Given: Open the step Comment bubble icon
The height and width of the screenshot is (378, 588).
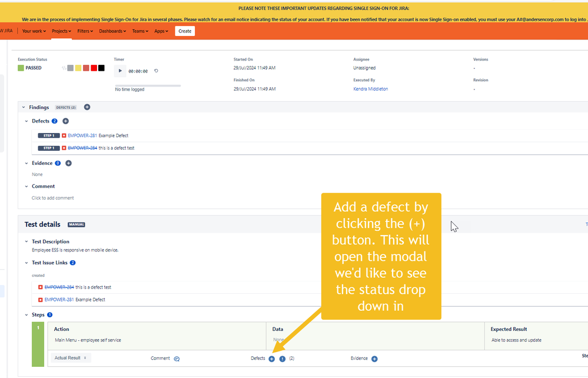Looking at the screenshot, I should click(177, 359).
